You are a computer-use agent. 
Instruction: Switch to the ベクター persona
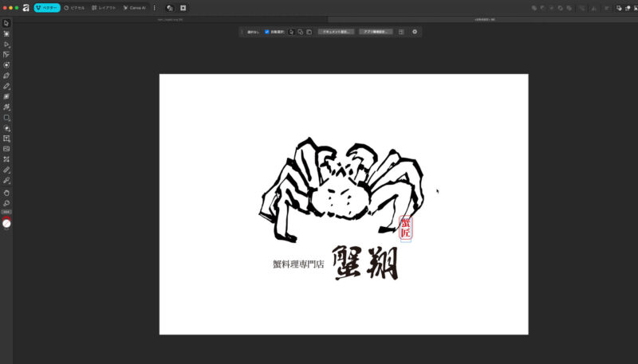tap(47, 8)
